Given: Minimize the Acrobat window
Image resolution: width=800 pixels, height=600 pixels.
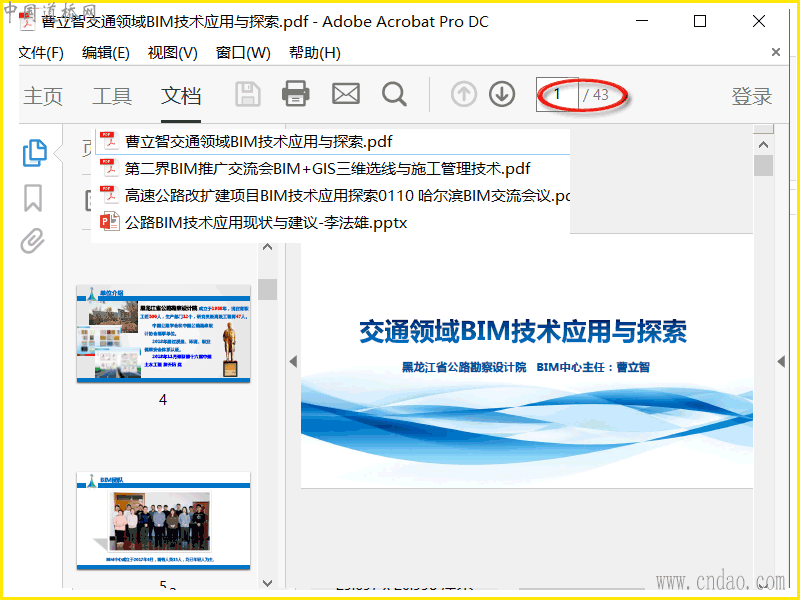Looking at the screenshot, I should click(x=642, y=21).
